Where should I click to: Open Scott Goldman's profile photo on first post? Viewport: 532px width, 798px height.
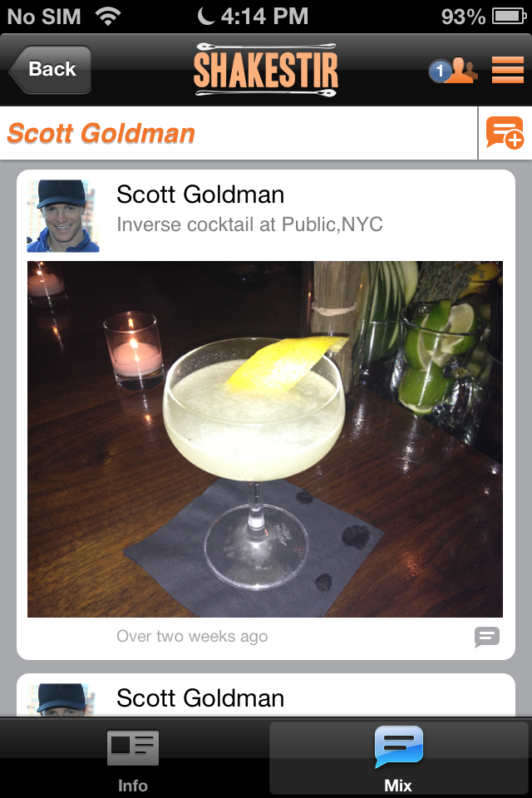[x=63, y=216]
